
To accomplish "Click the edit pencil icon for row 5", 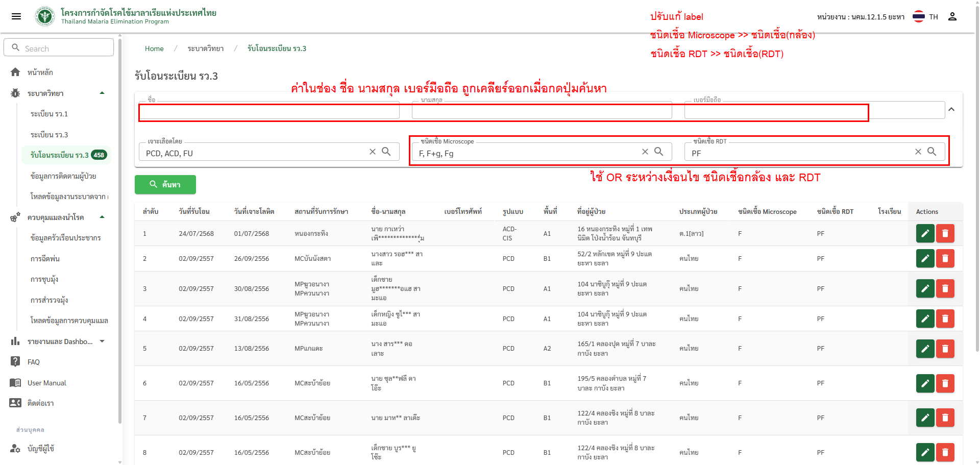I will coord(925,349).
